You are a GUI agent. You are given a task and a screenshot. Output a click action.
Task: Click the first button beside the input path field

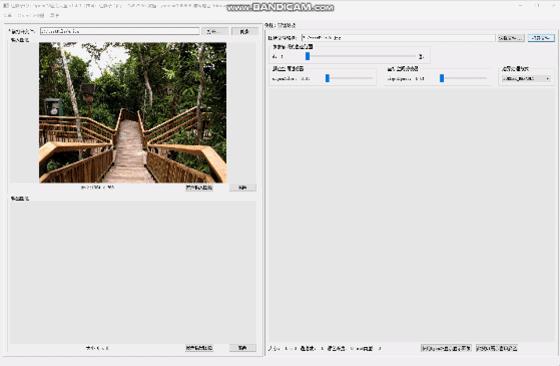pos(215,31)
